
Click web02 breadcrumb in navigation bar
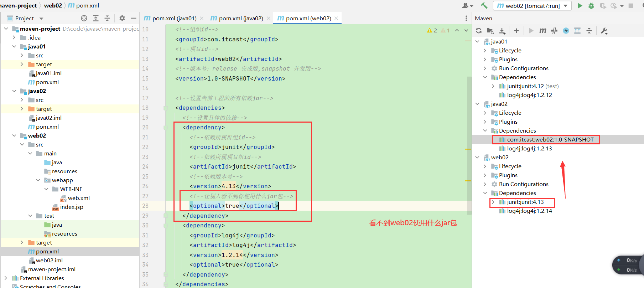pyautogui.click(x=53, y=5)
